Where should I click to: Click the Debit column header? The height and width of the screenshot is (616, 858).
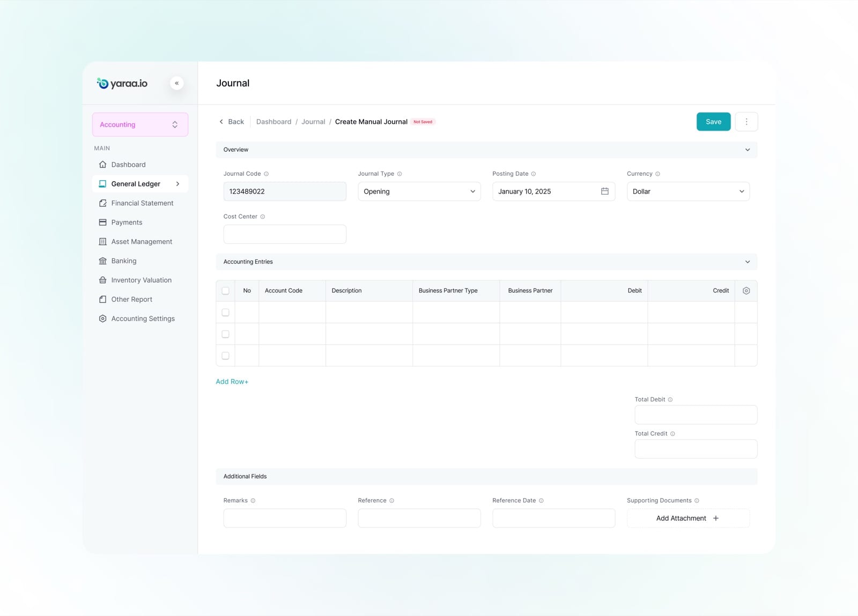click(x=604, y=291)
